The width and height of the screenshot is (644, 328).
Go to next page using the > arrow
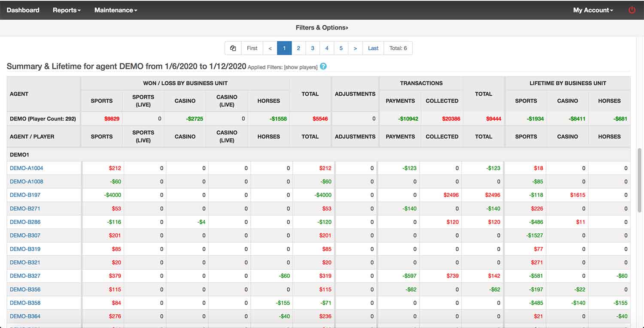pos(355,48)
